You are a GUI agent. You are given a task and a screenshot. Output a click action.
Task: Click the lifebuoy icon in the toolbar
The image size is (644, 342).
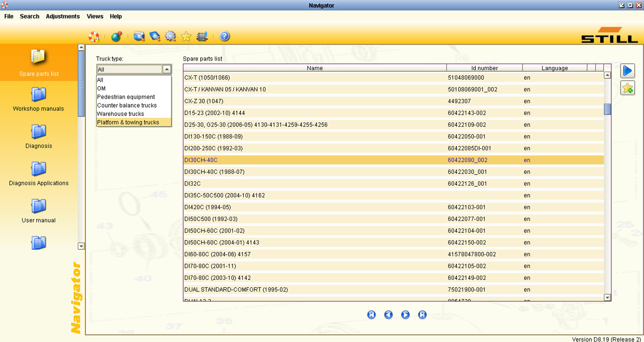click(94, 36)
